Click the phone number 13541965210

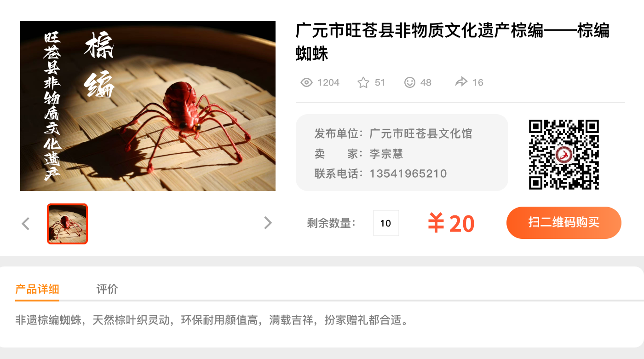pyautogui.click(x=408, y=174)
